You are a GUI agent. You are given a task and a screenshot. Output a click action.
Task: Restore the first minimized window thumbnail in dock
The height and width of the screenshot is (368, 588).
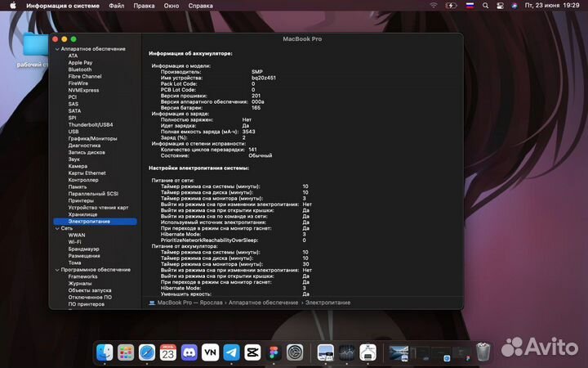point(399,353)
